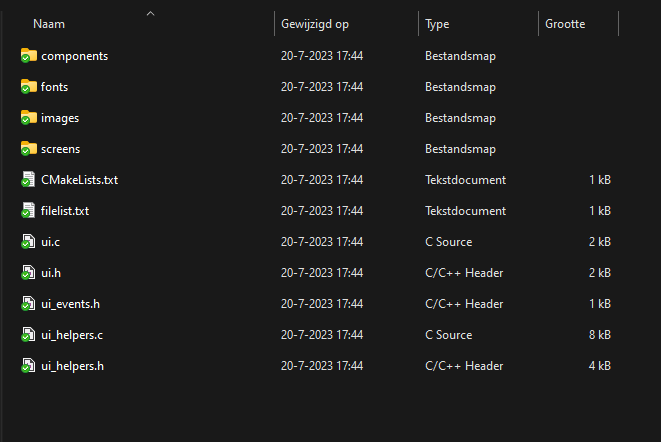Select the fonts folder name

click(54, 87)
